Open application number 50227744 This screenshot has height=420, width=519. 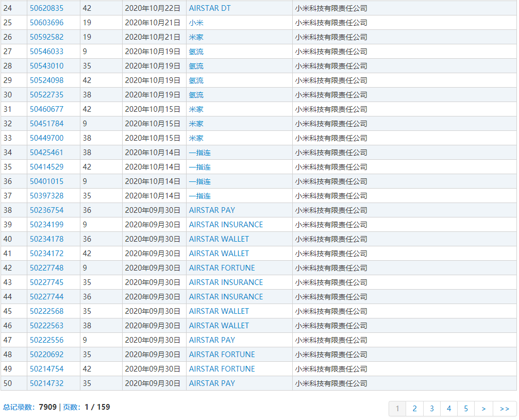pos(47,297)
